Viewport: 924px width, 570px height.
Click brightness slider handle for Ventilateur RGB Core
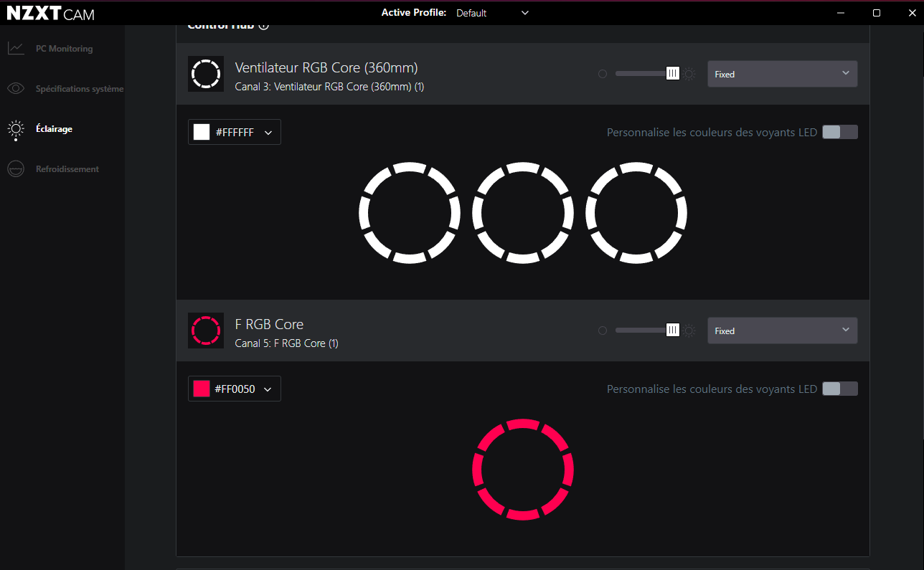coord(672,73)
